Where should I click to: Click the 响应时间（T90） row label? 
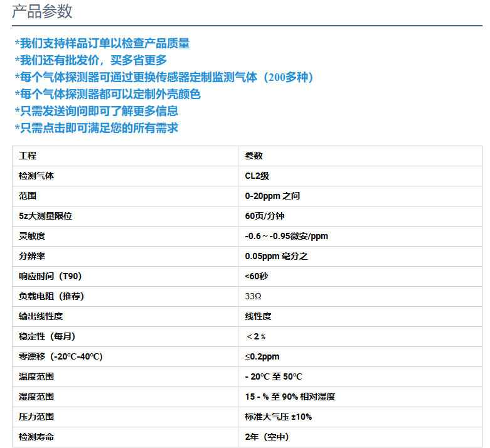pyautogui.click(x=51, y=276)
